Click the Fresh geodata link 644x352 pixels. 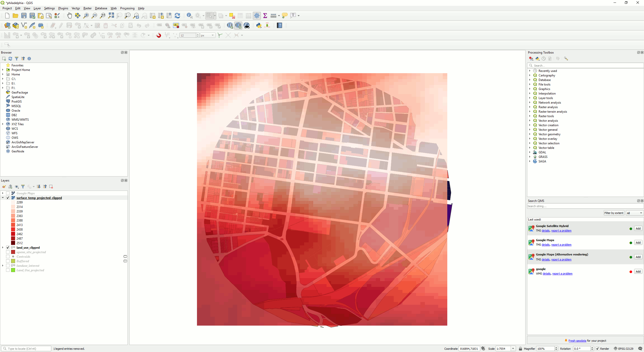click(577, 341)
